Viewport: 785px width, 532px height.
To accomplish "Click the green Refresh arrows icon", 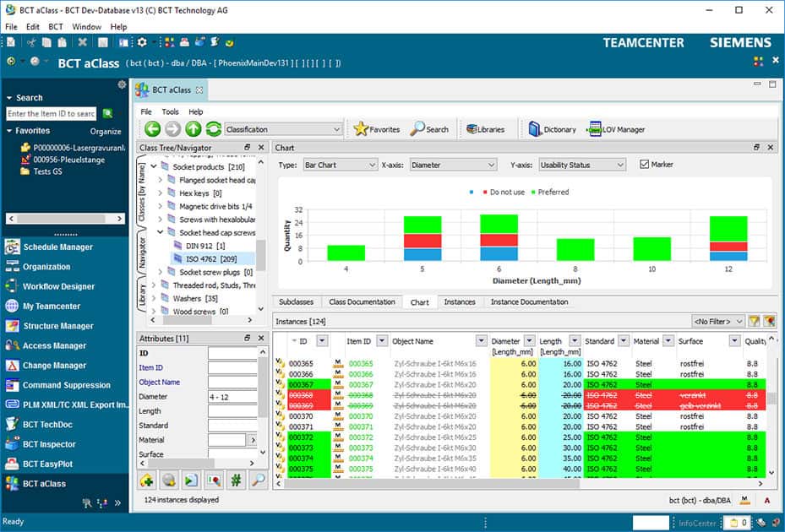I will click(213, 129).
